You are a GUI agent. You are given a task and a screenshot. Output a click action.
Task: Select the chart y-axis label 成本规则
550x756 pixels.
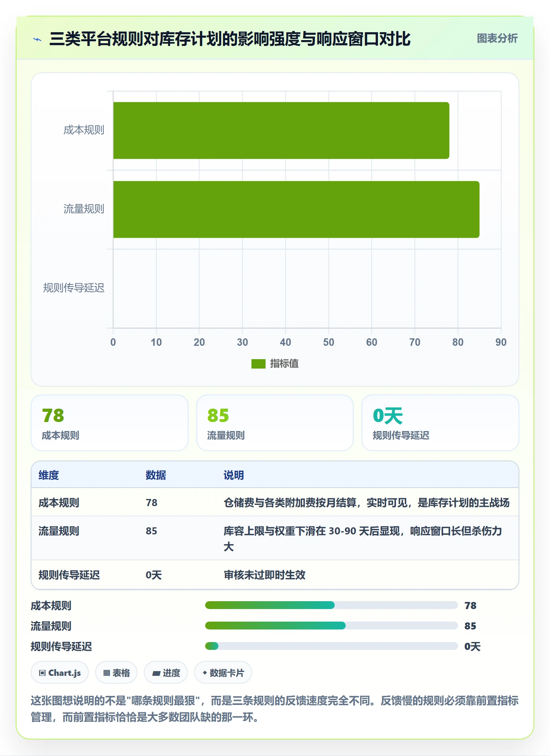tap(84, 130)
